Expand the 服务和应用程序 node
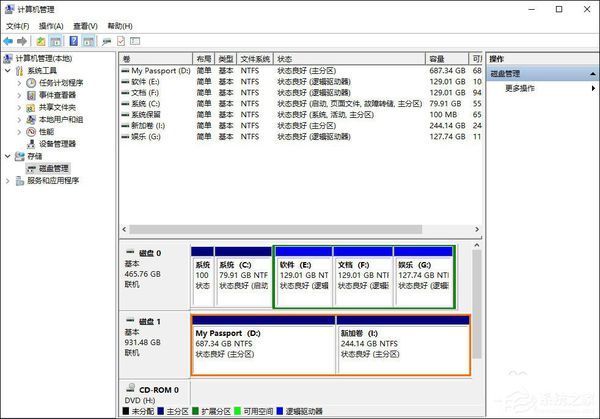Viewport: 600px width, 419px height. tap(8, 181)
